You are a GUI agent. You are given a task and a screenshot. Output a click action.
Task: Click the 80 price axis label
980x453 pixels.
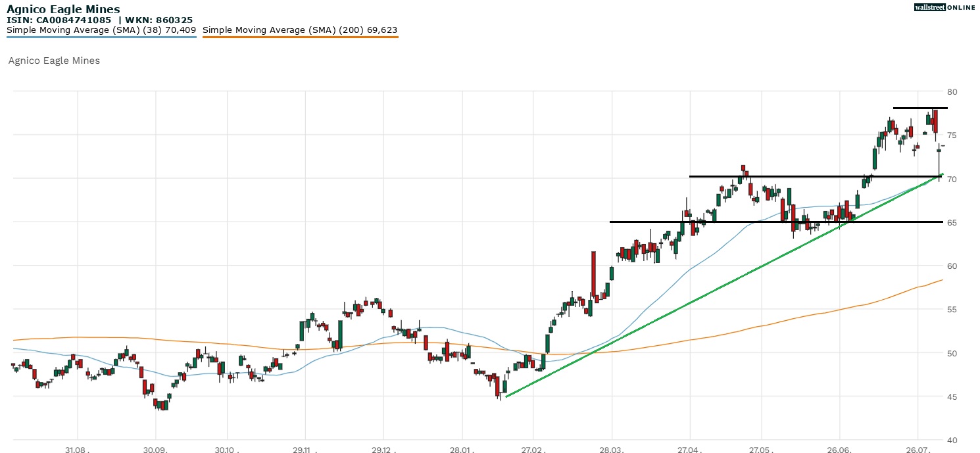[x=952, y=91]
